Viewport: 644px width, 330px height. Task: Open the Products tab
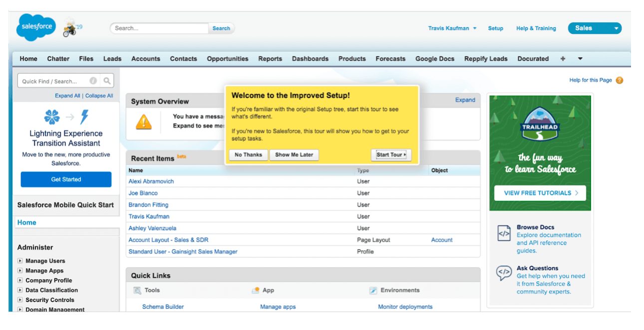[x=352, y=59]
